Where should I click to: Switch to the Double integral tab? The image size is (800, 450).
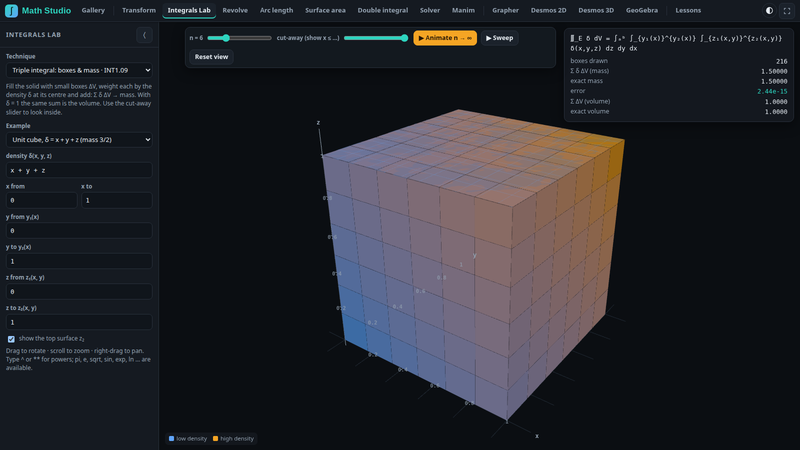pos(383,10)
